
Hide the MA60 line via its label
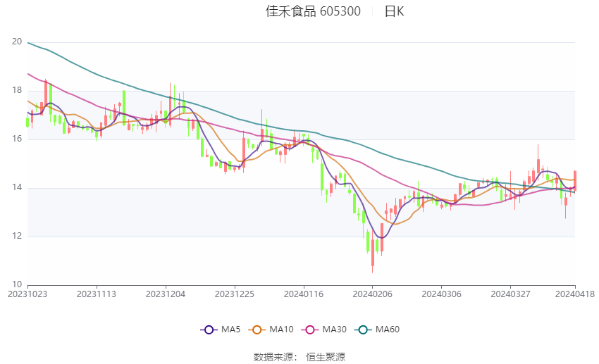pyautogui.click(x=388, y=330)
